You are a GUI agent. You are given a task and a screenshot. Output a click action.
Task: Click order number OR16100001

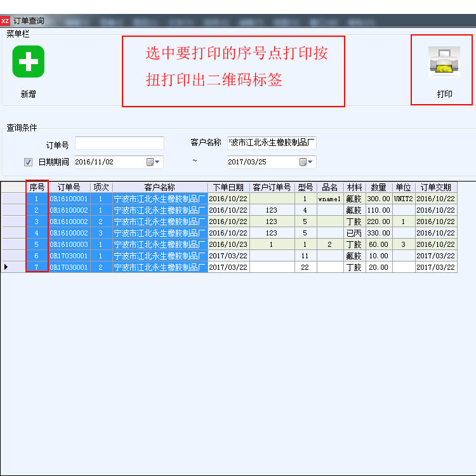[69, 199]
